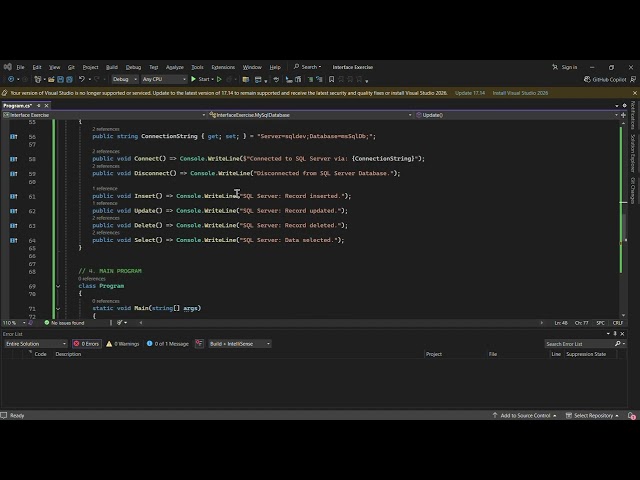Collapse the class Program code block
Image resolution: width=640 pixels, height=480 pixels.
[58, 286]
